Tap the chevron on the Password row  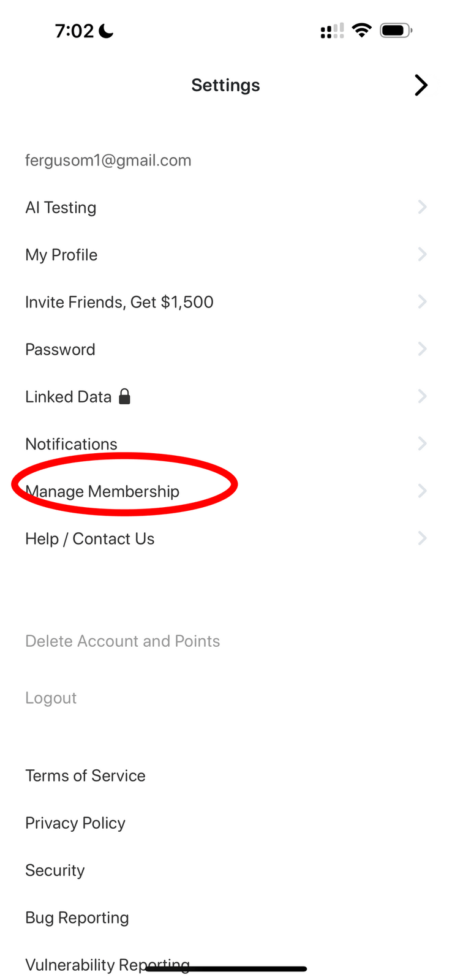tap(422, 349)
